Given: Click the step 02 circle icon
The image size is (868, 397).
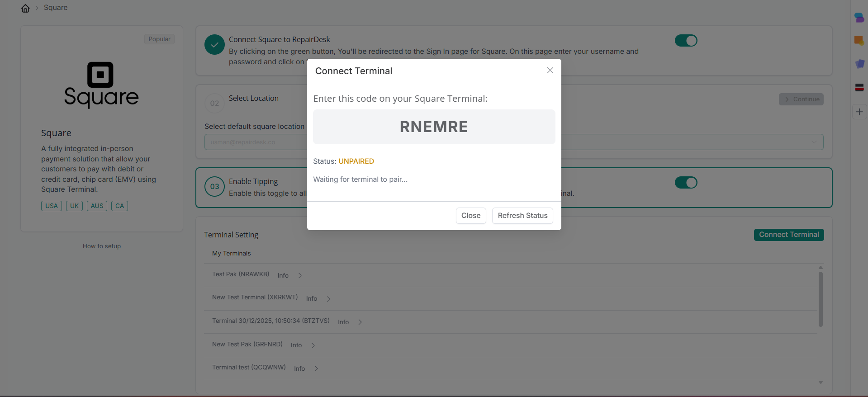Looking at the screenshot, I should point(214,103).
